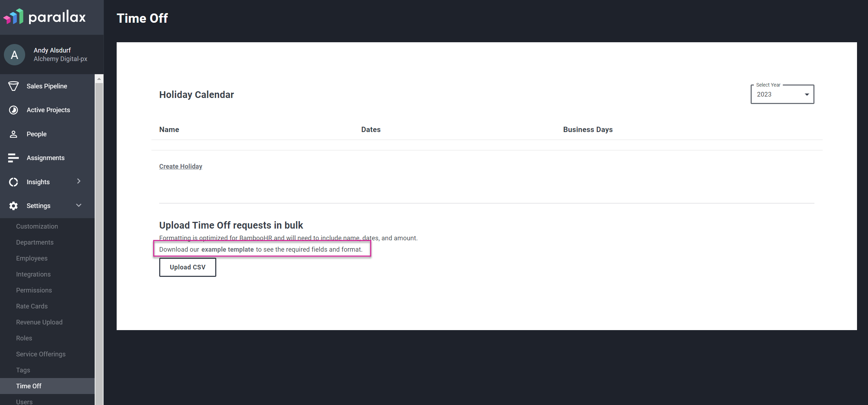Click the Andy Alsdurf user name
This screenshot has width=868, height=405.
click(x=52, y=50)
